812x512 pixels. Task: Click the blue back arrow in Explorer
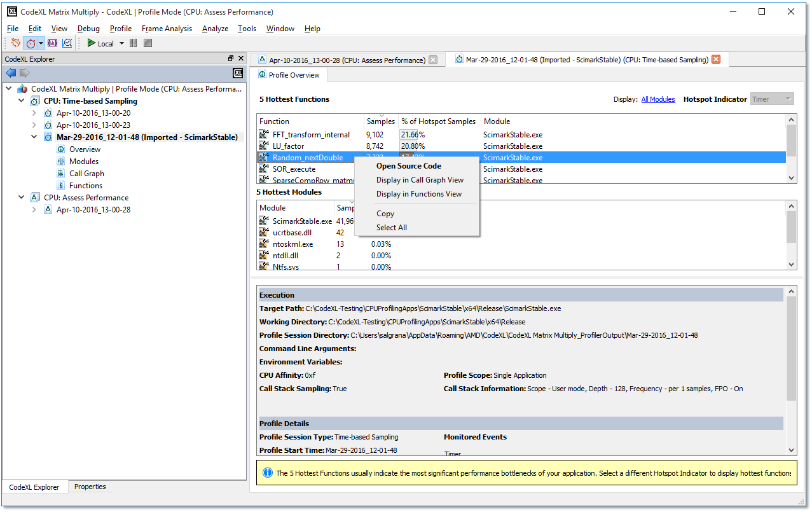(11, 73)
